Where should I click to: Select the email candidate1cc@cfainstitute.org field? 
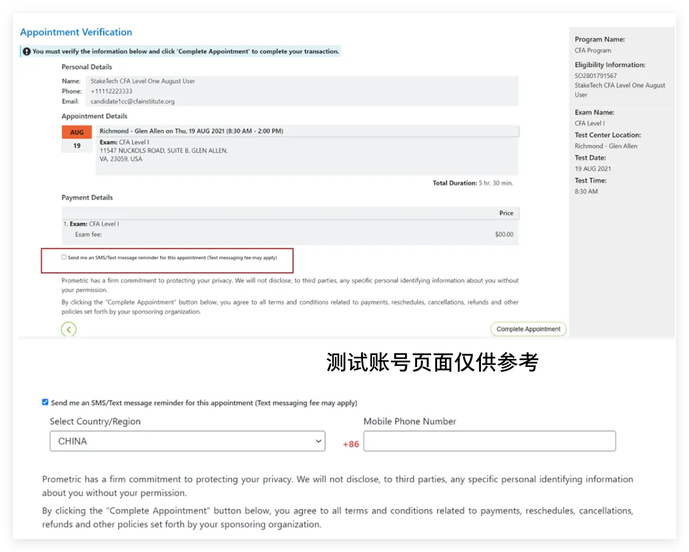pyautogui.click(x=133, y=101)
